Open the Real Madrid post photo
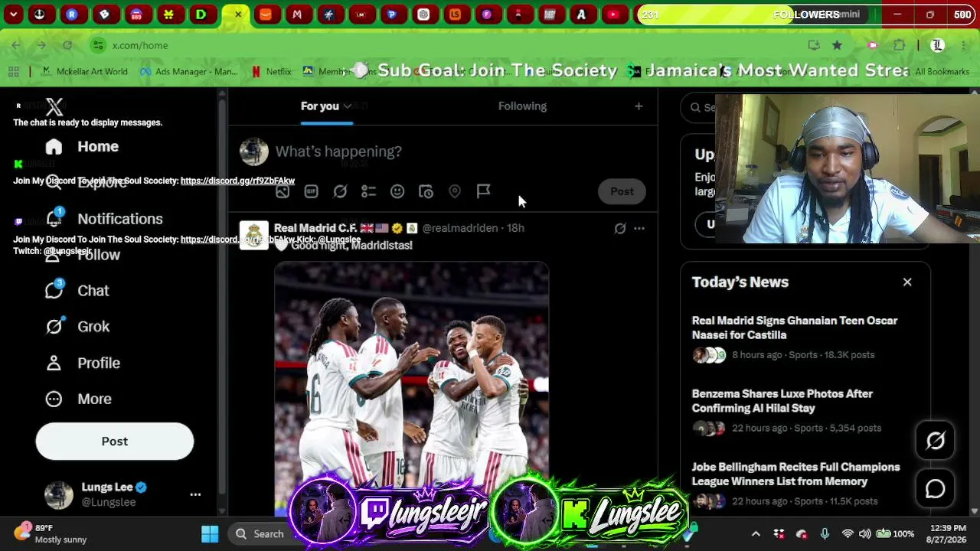 [x=412, y=389]
